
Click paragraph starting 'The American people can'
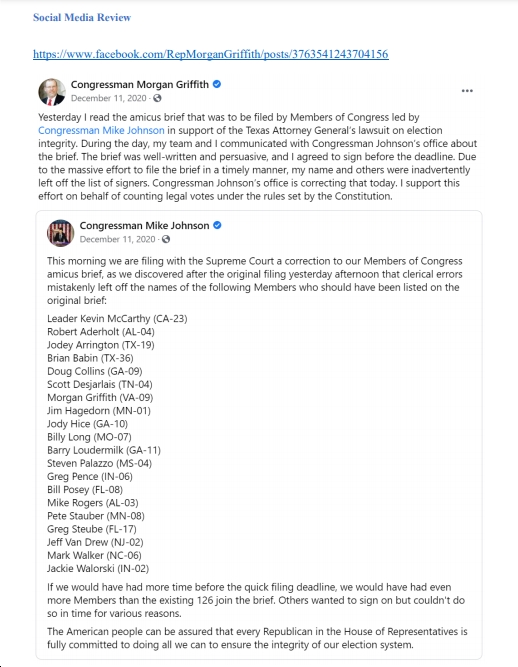[x=257, y=638]
